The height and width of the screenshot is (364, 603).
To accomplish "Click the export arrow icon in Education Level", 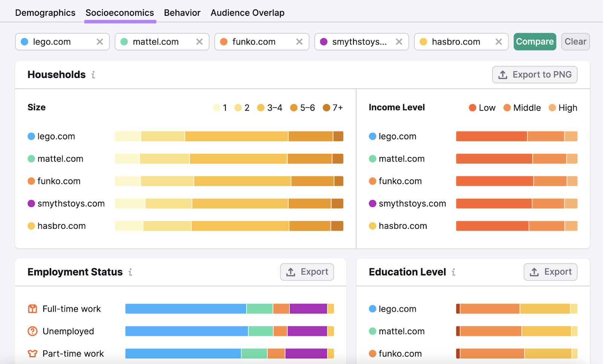I will coord(534,272).
